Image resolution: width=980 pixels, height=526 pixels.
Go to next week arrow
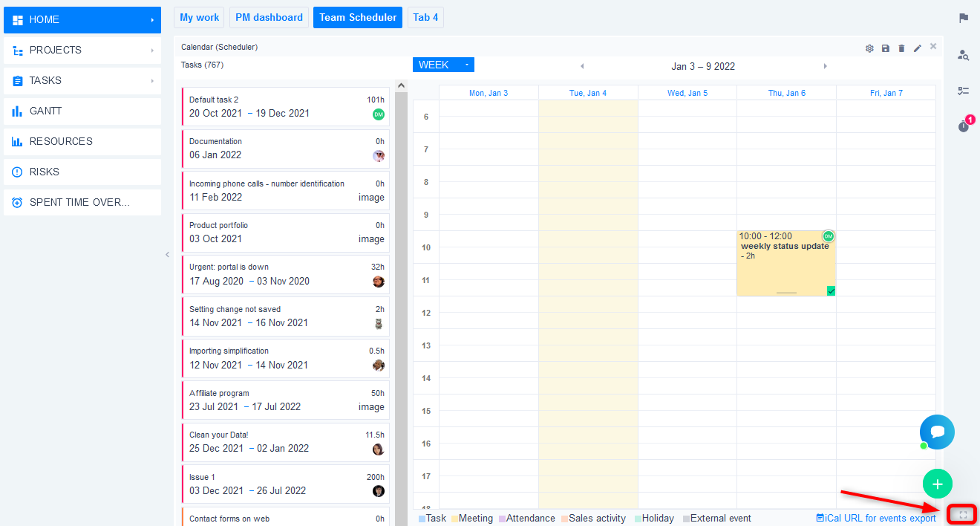(825, 66)
